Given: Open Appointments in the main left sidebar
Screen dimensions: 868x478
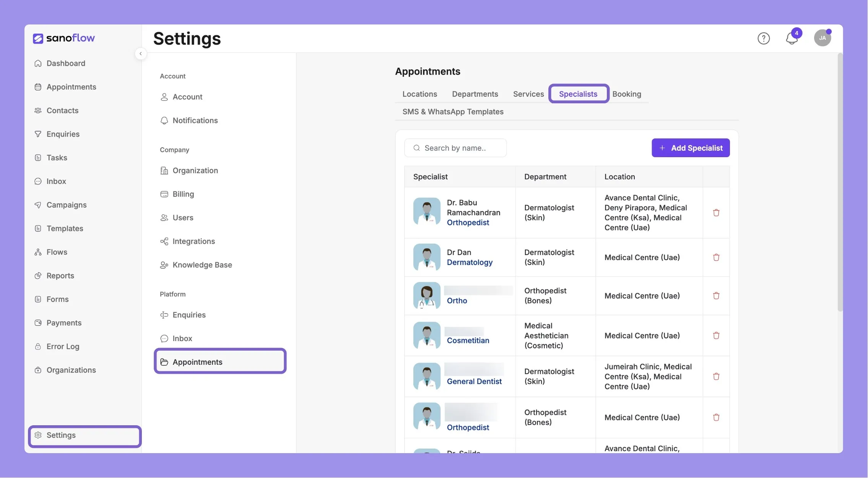Looking at the screenshot, I should tap(71, 87).
